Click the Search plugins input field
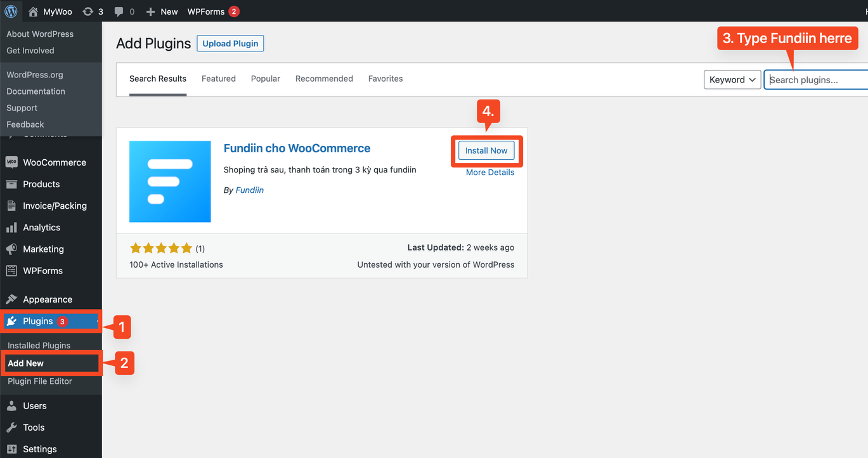Image resolution: width=868 pixels, height=458 pixels. click(816, 79)
